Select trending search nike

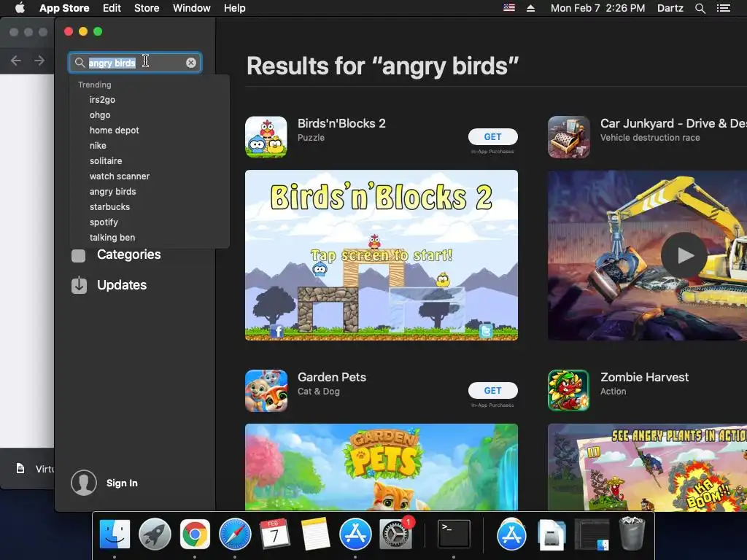coord(98,145)
